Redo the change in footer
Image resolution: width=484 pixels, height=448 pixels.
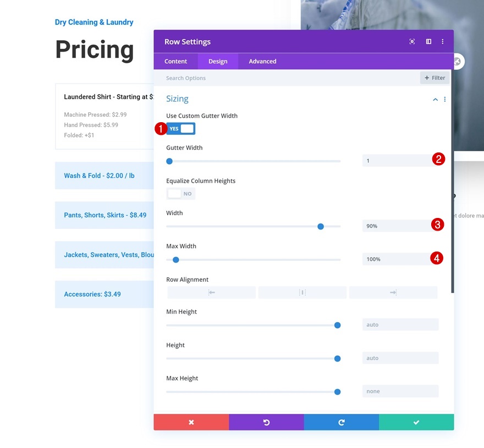click(x=341, y=422)
